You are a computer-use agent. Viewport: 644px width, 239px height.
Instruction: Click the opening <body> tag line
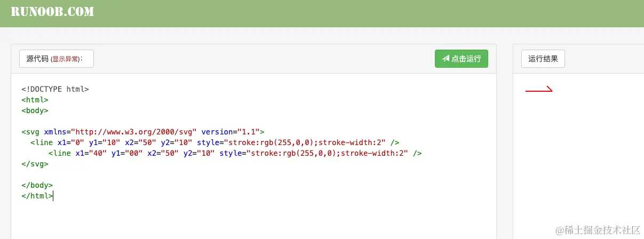[x=35, y=110]
